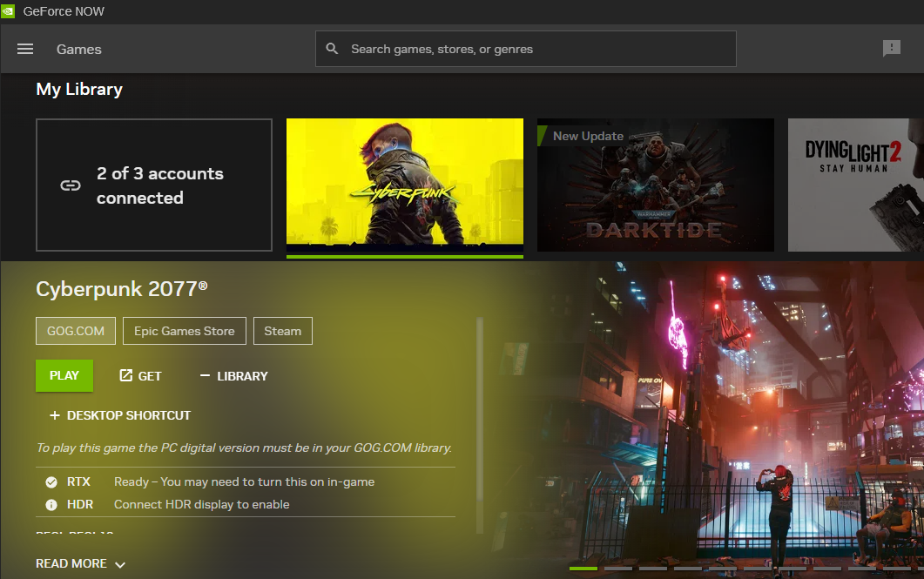This screenshot has width=924, height=579.
Task: Add a Desktop Shortcut for the game
Action: pyautogui.click(x=120, y=415)
